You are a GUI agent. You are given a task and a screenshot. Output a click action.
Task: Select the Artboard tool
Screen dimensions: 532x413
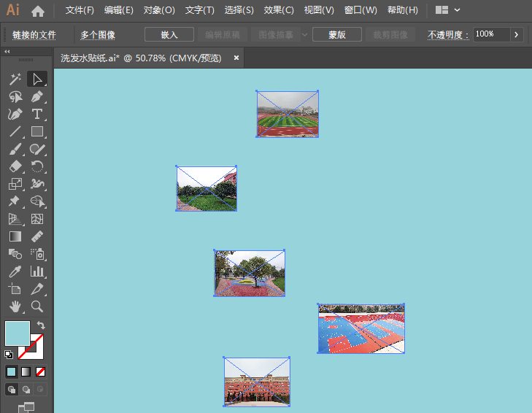click(15, 289)
